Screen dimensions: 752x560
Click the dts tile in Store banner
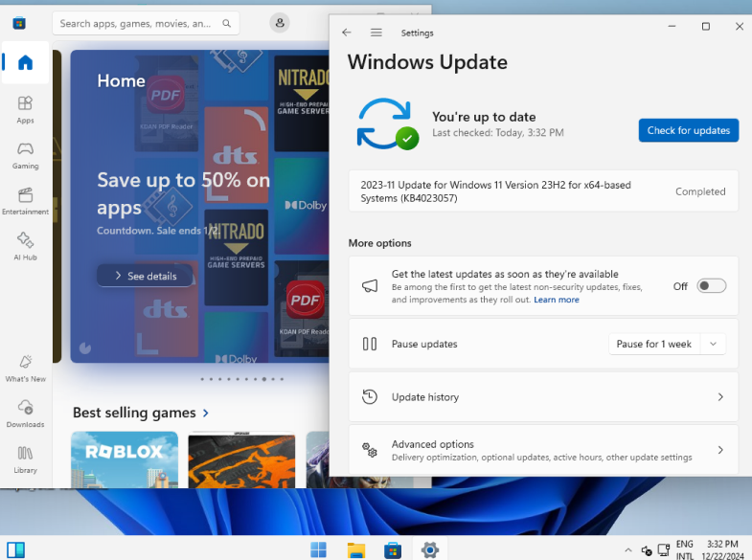click(236, 155)
